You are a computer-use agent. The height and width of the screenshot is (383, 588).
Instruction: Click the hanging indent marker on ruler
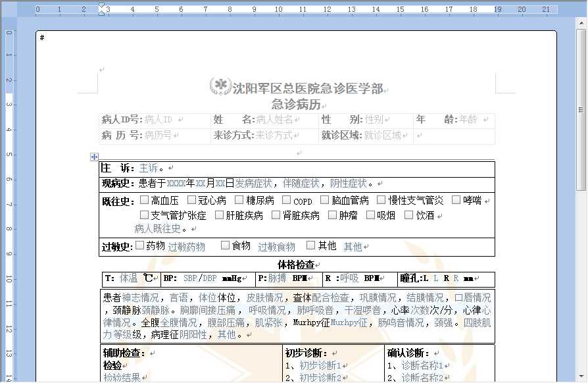[x=102, y=13]
